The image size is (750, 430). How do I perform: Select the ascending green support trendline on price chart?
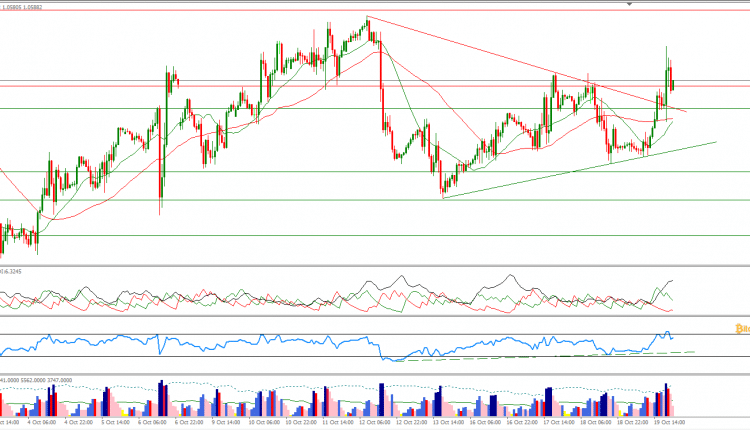tap(579, 170)
